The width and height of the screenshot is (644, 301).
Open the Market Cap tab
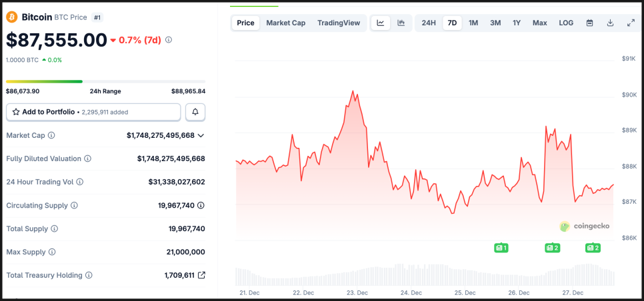(x=285, y=23)
